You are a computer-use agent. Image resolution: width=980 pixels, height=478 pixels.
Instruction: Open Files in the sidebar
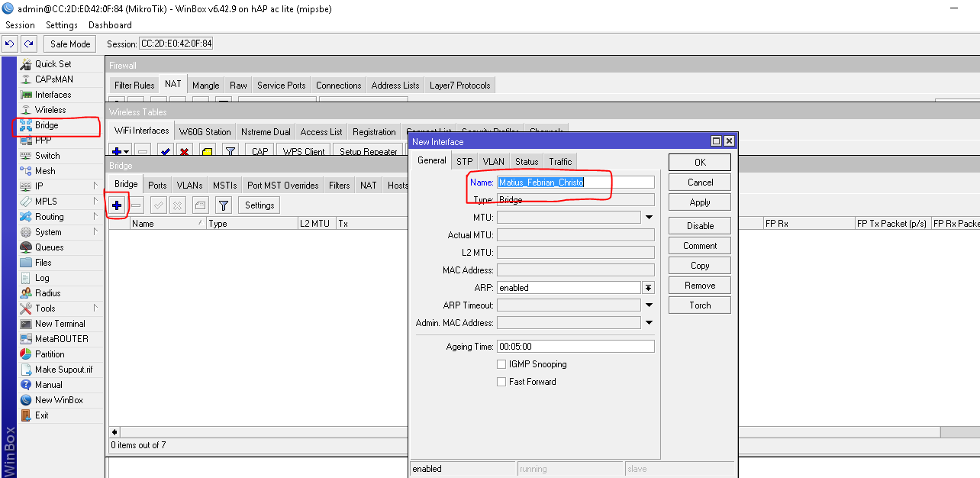44,263
